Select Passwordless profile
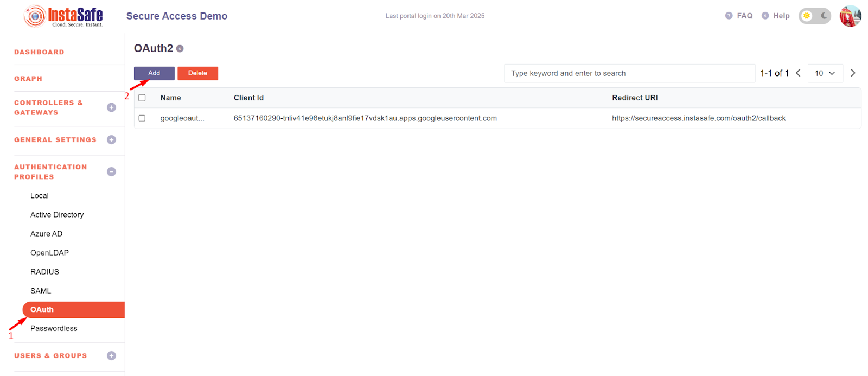The height and width of the screenshot is (376, 868). (x=54, y=328)
